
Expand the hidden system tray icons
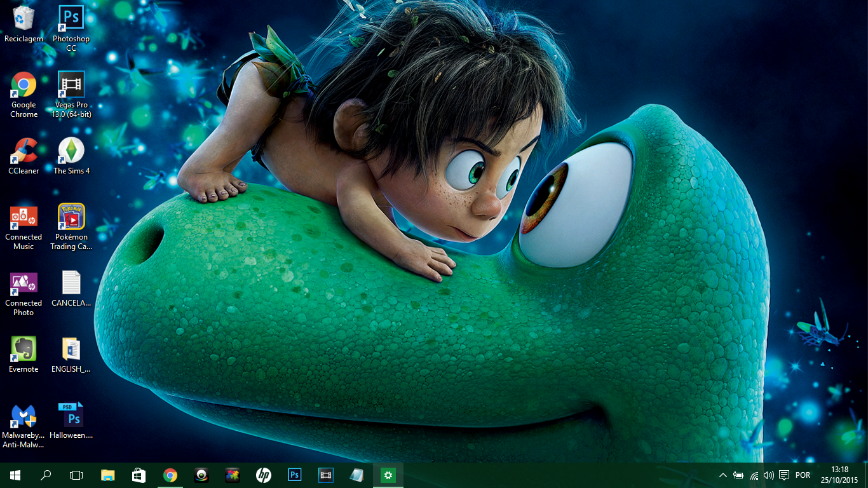pyautogui.click(x=723, y=475)
